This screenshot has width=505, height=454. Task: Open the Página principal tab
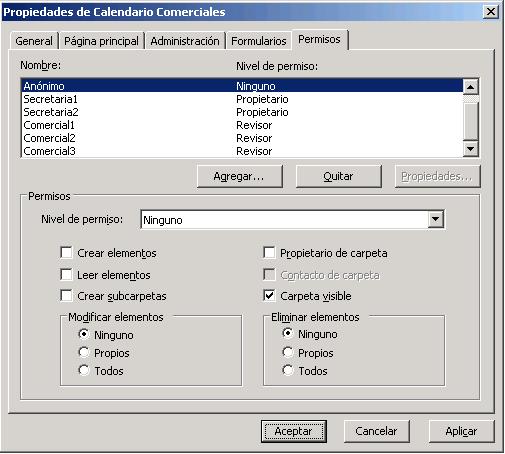click(x=101, y=41)
